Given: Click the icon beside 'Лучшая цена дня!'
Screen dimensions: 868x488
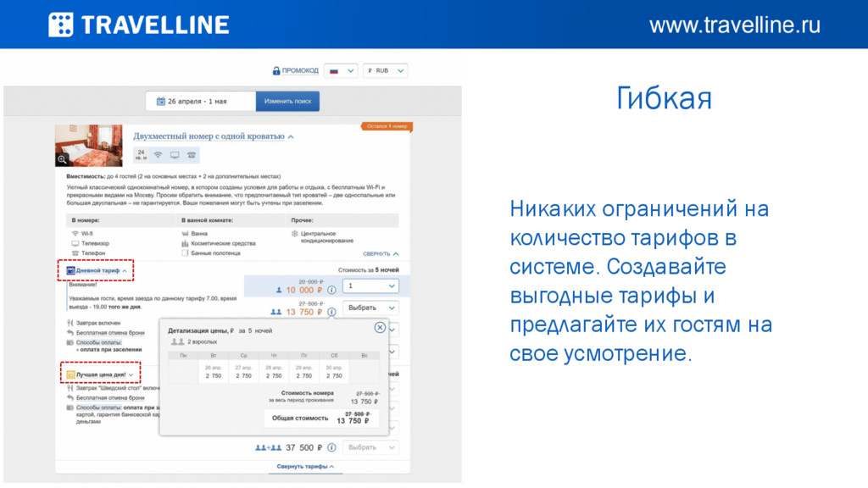Looking at the screenshot, I should (x=71, y=374).
